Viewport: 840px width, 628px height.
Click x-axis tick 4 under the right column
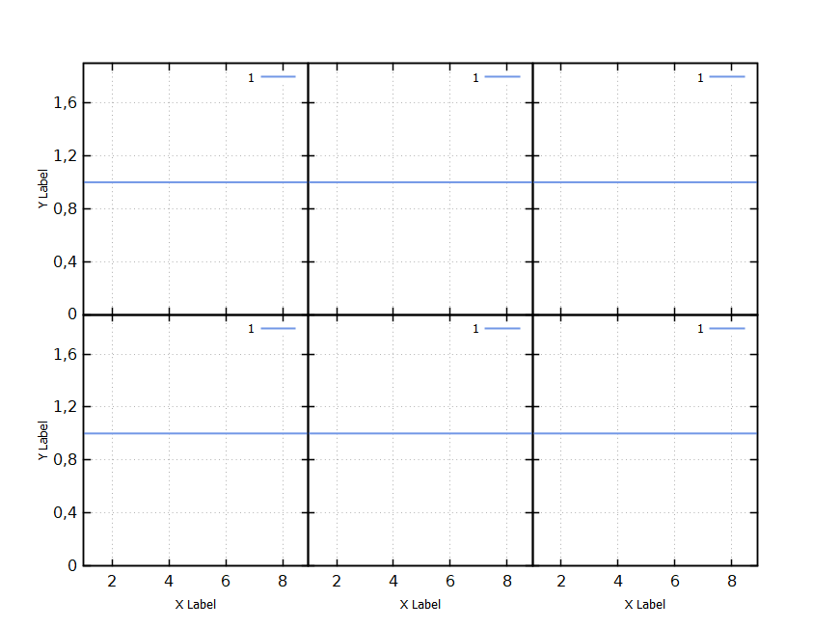pos(617,581)
